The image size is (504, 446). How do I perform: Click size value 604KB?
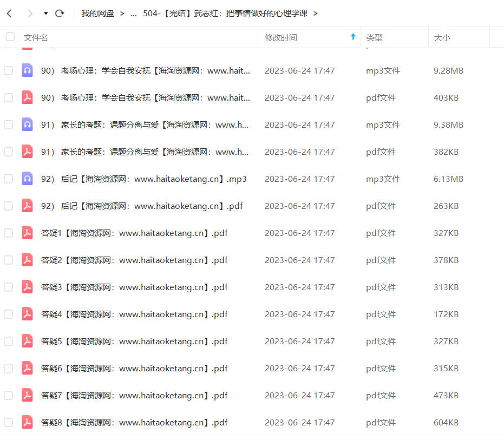[x=446, y=422]
